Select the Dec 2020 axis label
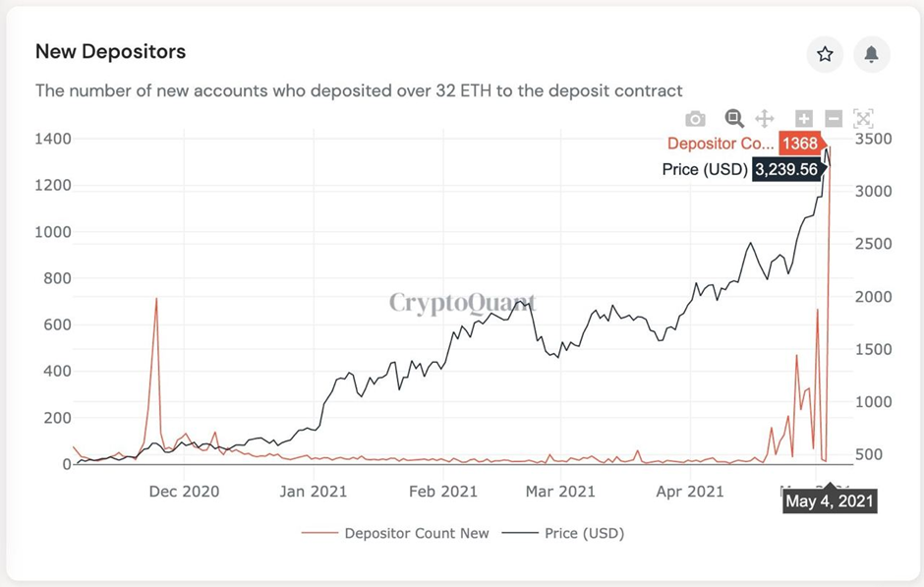Screen dimensions: 924x587 [183, 491]
